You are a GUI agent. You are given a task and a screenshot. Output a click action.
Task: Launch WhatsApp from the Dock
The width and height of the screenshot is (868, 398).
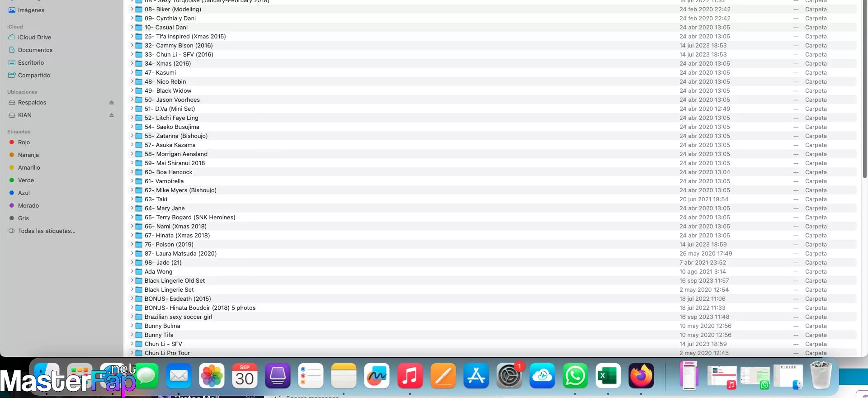pyautogui.click(x=575, y=376)
